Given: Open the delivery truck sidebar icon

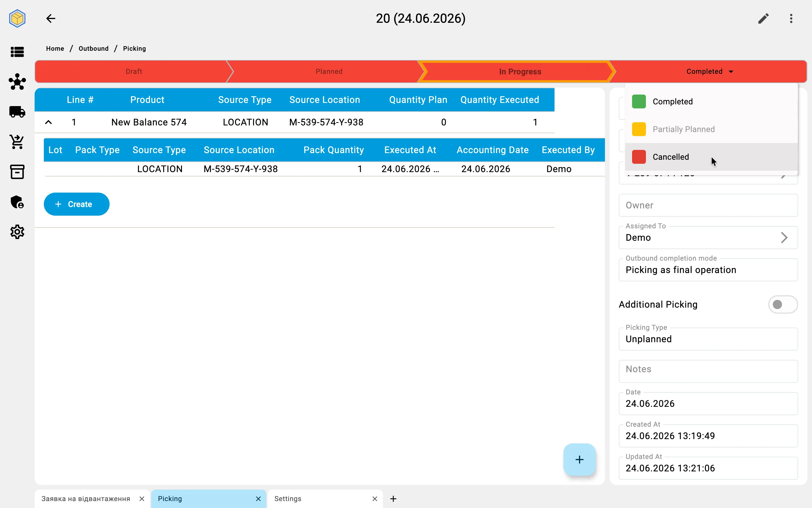Looking at the screenshot, I should tap(17, 112).
